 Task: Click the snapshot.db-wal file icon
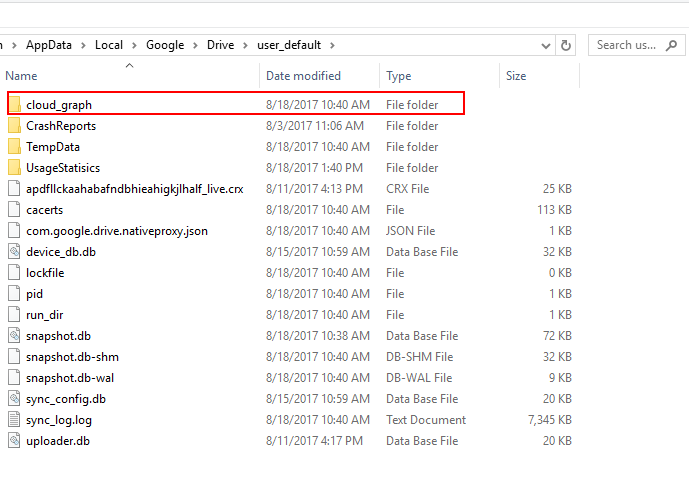[15, 378]
